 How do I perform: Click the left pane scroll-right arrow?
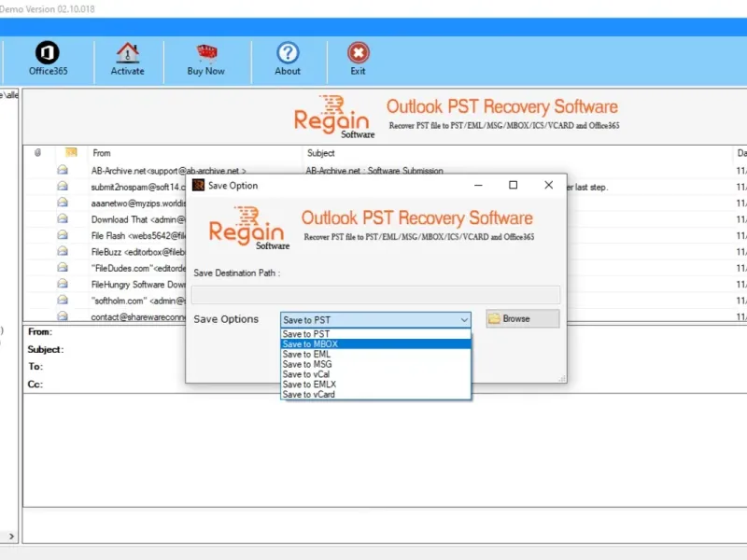[x=11, y=536]
